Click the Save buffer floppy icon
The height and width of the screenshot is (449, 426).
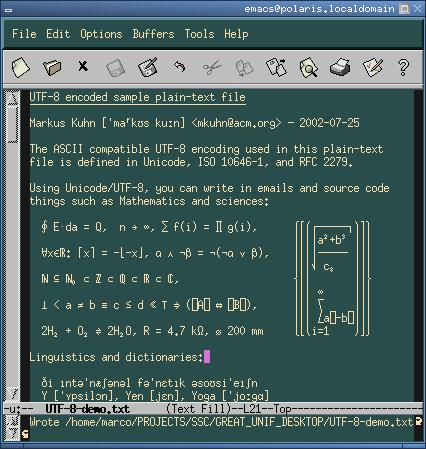click(115, 68)
